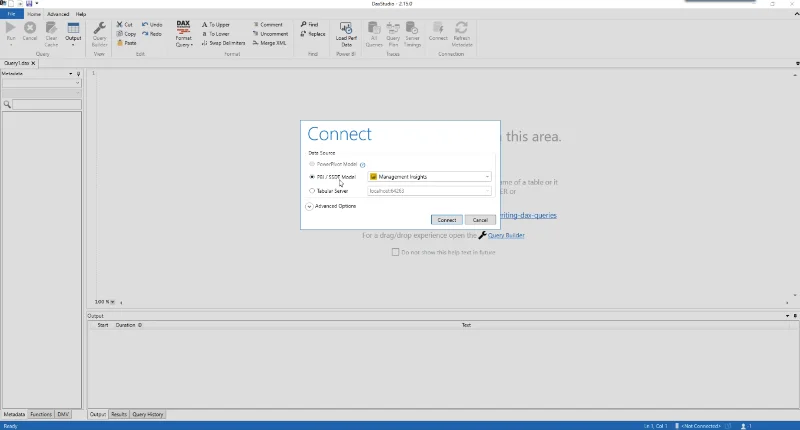
Task: Expand Advanced Options in Connect dialog
Action: tap(309, 207)
